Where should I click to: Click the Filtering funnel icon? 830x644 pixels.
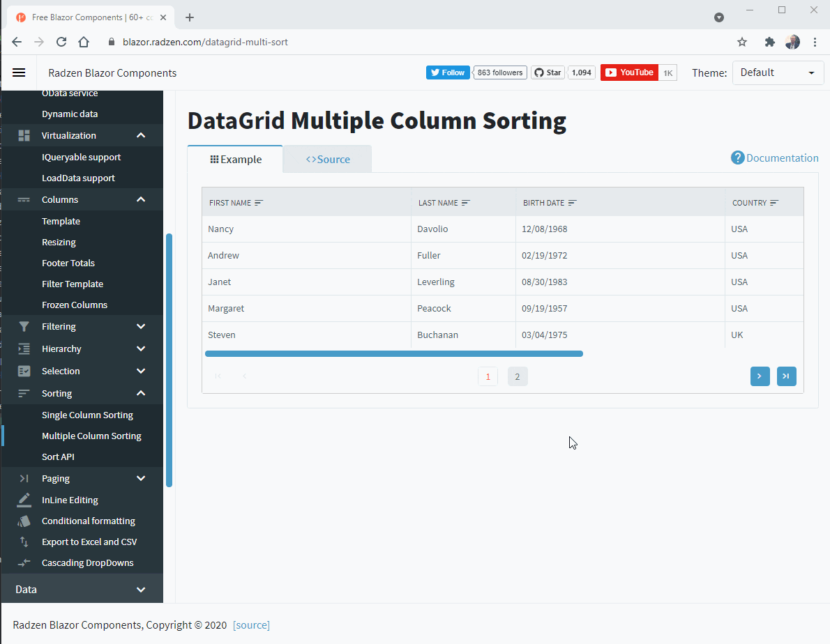pyautogui.click(x=24, y=327)
